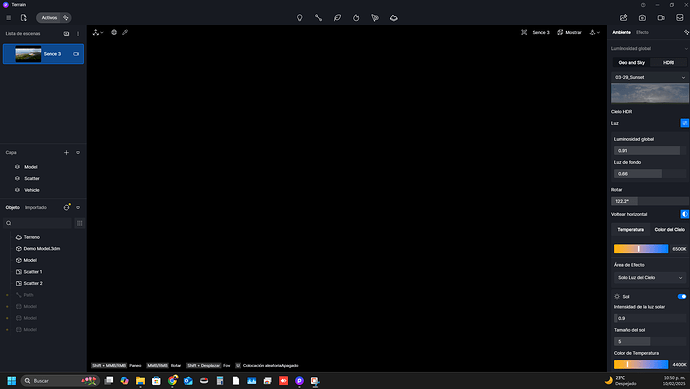Click the 6500K temperature gradient slider
Viewport: 690px width, 389px height.
641,249
